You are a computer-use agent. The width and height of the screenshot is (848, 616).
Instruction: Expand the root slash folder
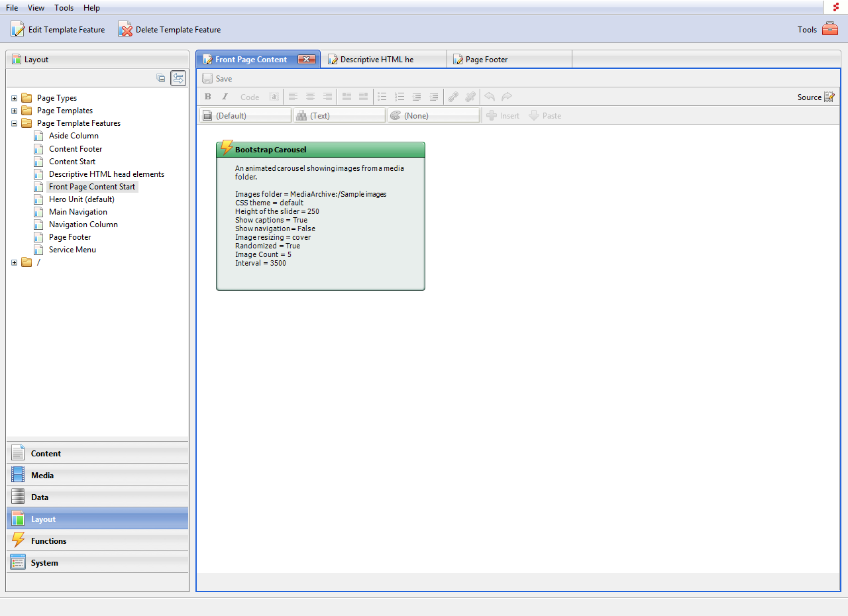point(14,262)
